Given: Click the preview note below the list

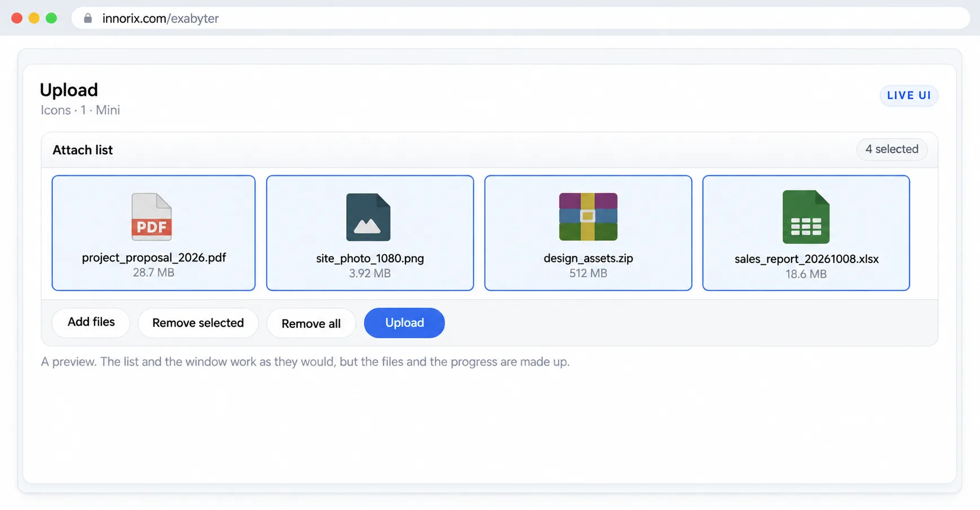Looking at the screenshot, I should [305, 362].
